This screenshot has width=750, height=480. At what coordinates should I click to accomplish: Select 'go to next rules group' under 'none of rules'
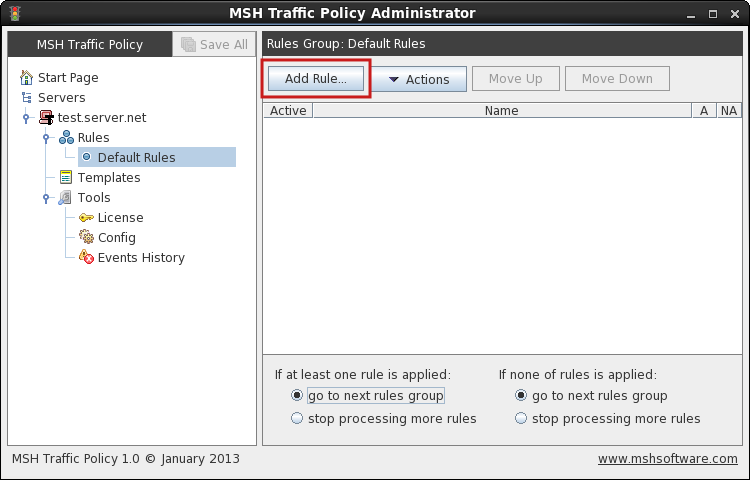click(521, 395)
